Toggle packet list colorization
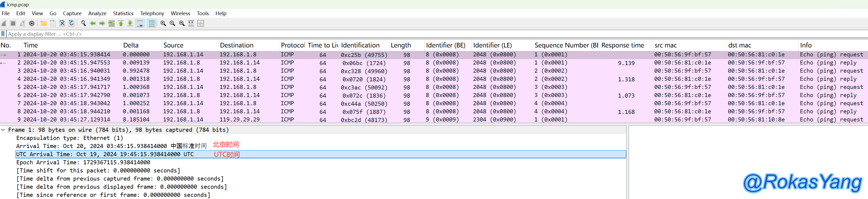Screen dimensions: 868x199 (x=152, y=23)
